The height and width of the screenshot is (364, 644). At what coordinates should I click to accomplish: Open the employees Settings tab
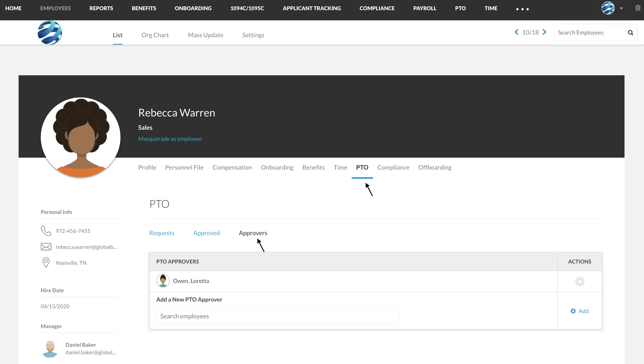253,35
